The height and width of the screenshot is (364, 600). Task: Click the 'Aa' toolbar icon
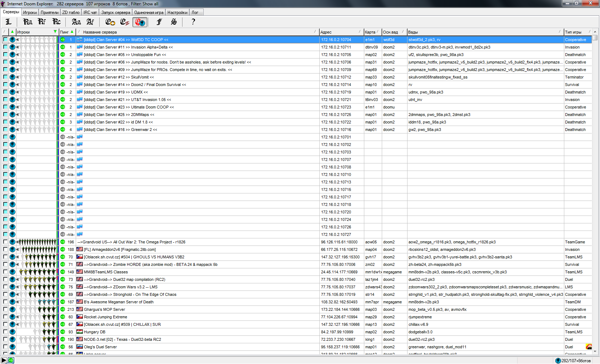point(76,22)
